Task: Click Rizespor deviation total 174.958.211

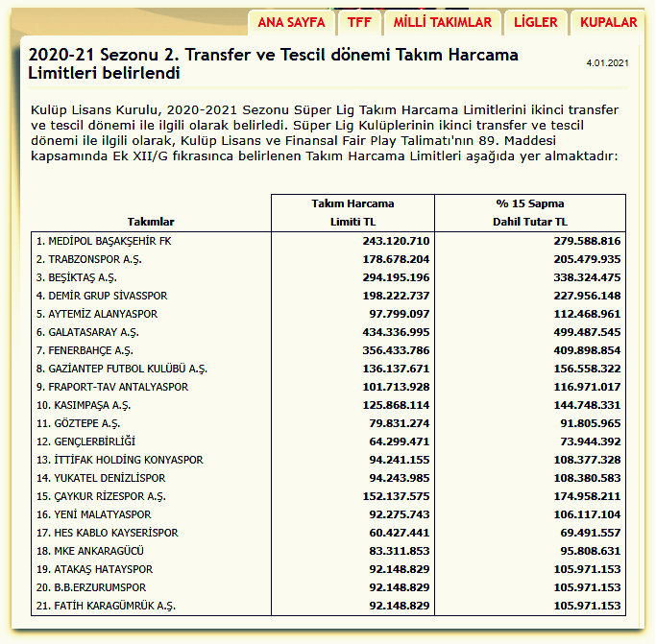Action: (x=587, y=496)
